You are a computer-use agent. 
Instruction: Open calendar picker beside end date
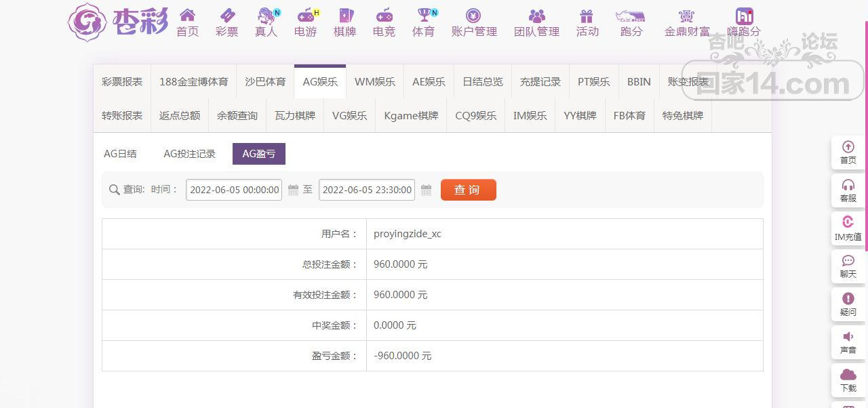[426, 190]
